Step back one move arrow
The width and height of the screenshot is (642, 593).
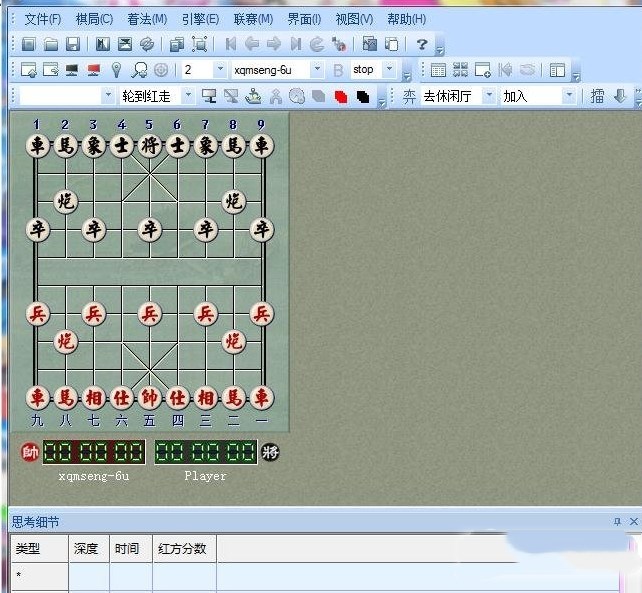point(252,44)
